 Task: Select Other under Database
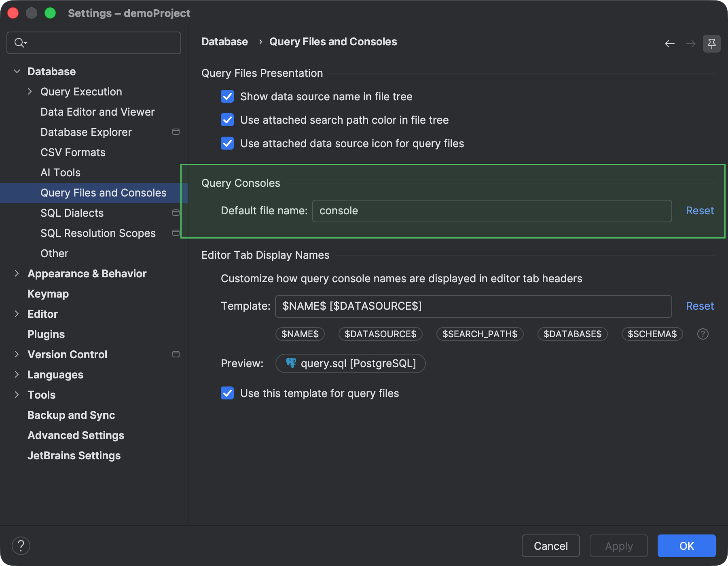pos(54,253)
